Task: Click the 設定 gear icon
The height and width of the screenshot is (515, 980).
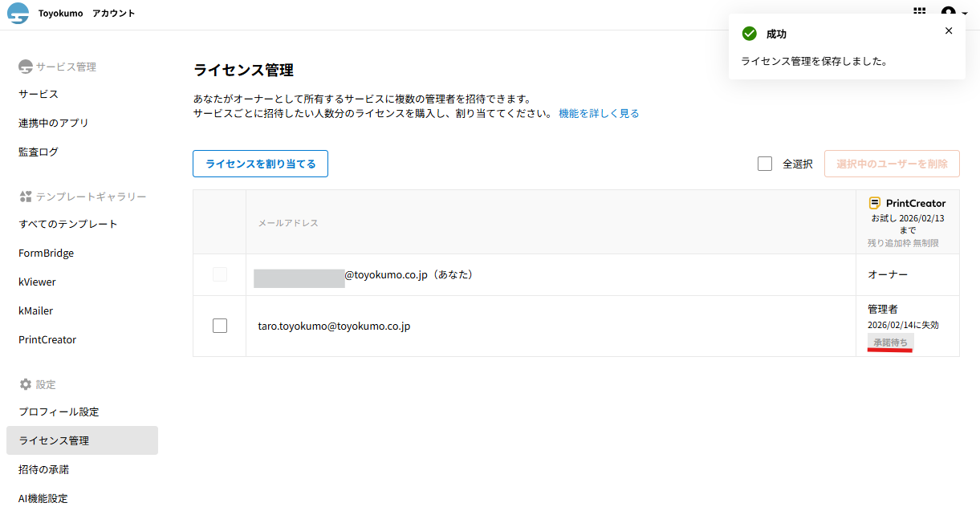Action: coord(25,384)
